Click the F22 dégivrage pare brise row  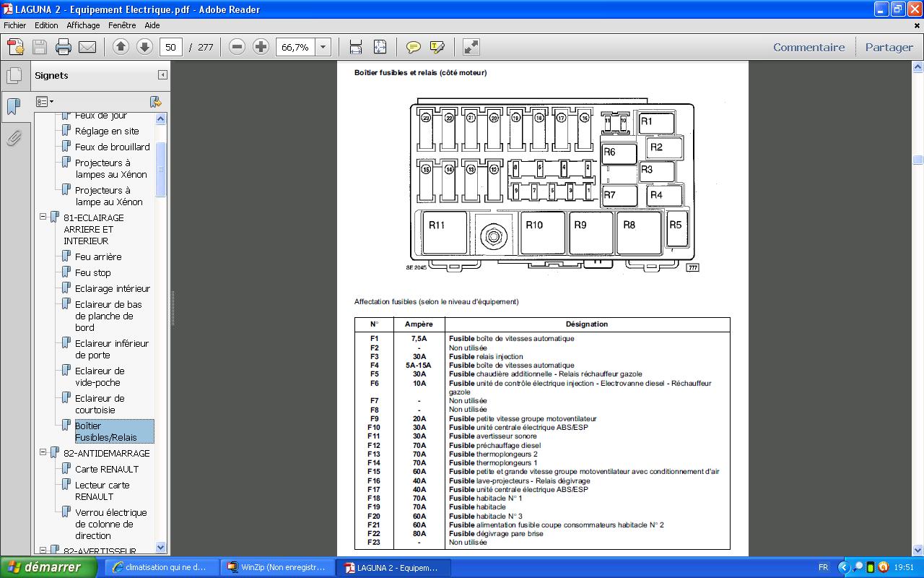click(541, 533)
